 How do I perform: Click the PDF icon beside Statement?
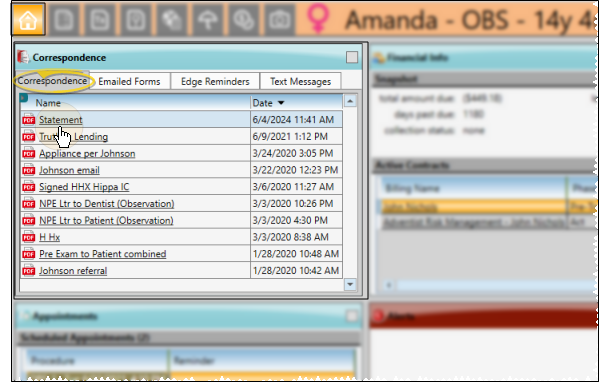click(29, 120)
